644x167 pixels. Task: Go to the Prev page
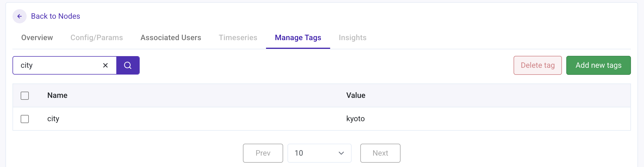coord(263,153)
